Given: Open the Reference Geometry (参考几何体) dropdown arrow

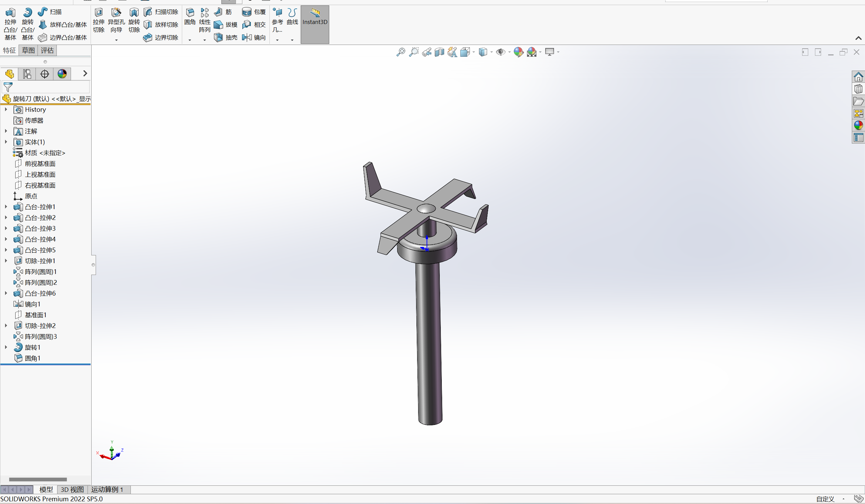Looking at the screenshot, I should click(278, 40).
